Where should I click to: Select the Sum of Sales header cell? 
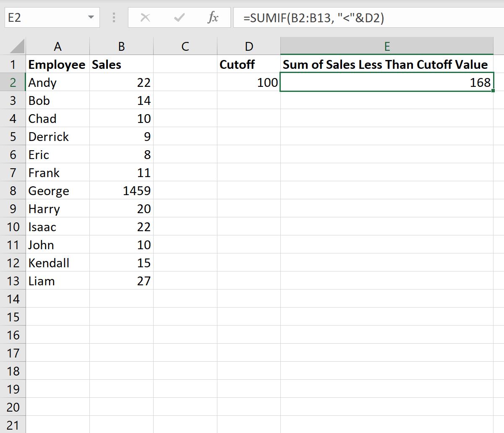point(387,64)
